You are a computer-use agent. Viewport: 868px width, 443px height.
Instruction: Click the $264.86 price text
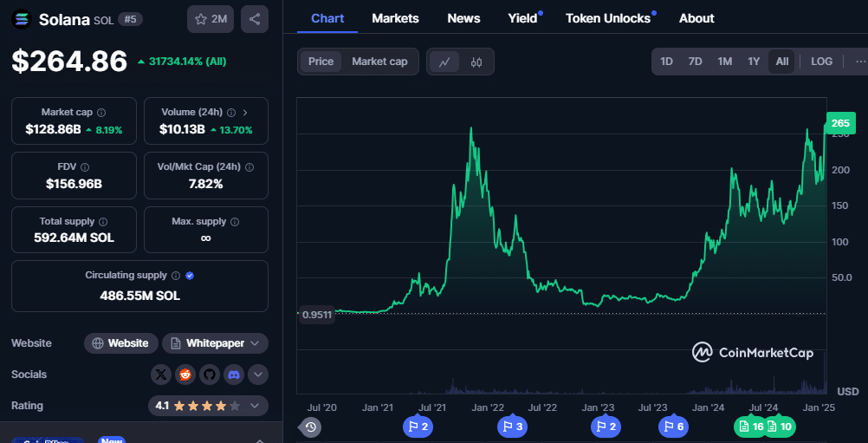70,62
